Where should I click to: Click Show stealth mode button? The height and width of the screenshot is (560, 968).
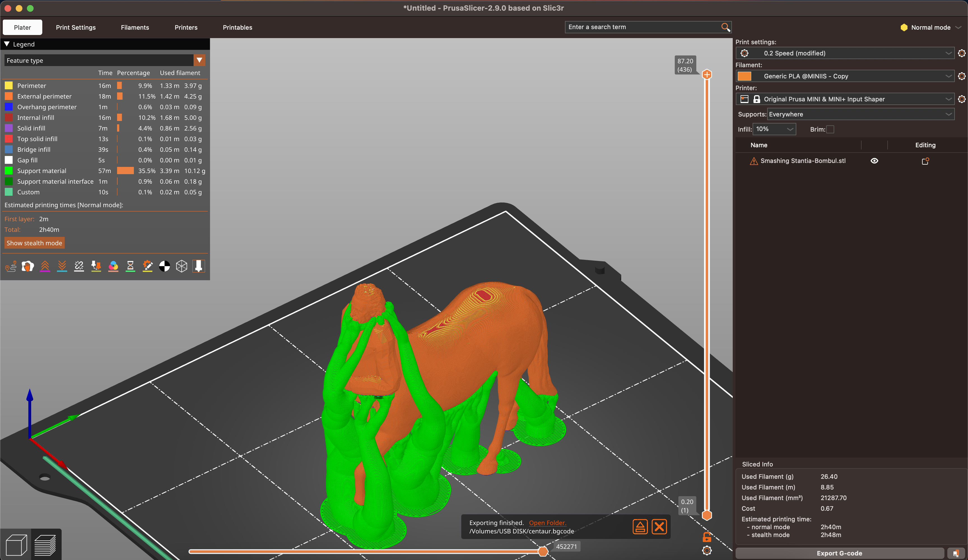click(34, 243)
